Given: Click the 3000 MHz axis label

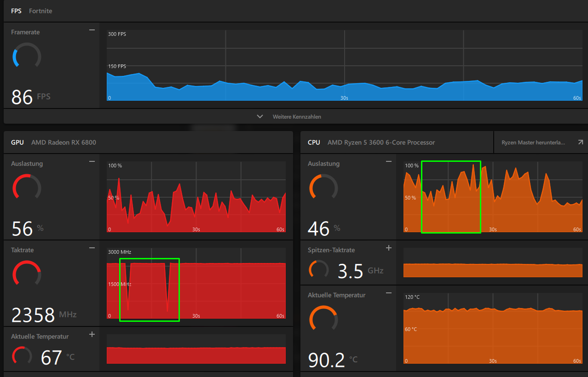Looking at the screenshot, I should click(x=120, y=252).
